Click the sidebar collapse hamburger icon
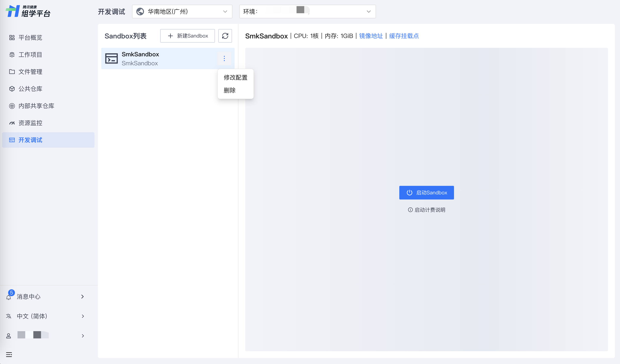Viewport: 620px width, 364px height. click(9, 354)
